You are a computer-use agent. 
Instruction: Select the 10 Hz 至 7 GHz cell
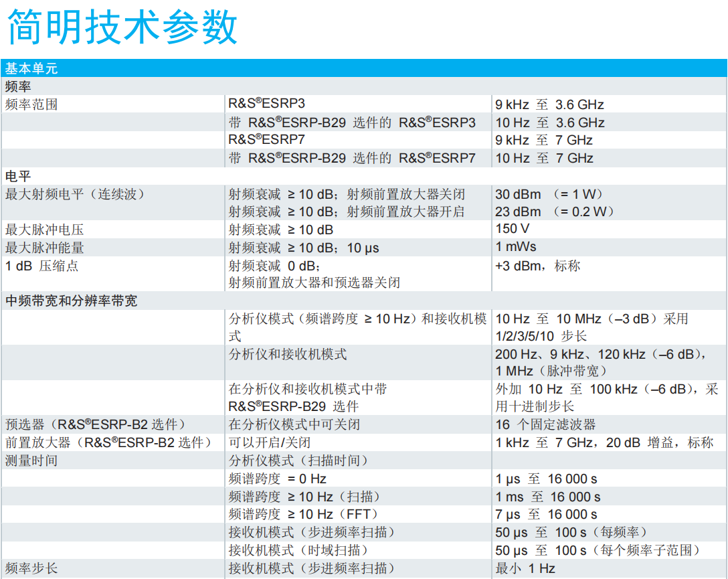point(544,159)
